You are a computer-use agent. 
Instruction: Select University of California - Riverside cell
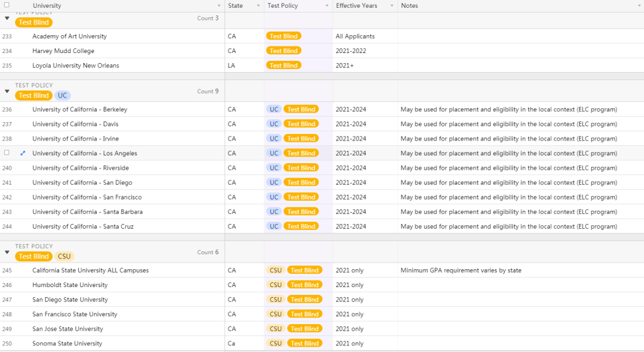pos(128,168)
